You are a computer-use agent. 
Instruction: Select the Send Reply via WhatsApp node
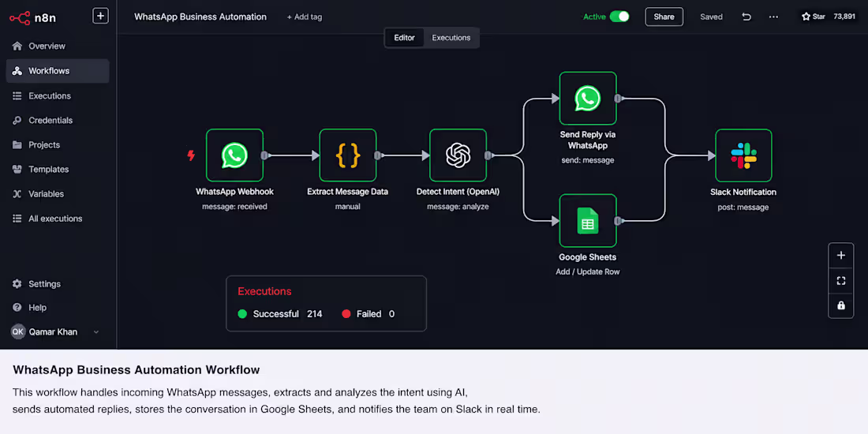[x=588, y=98]
